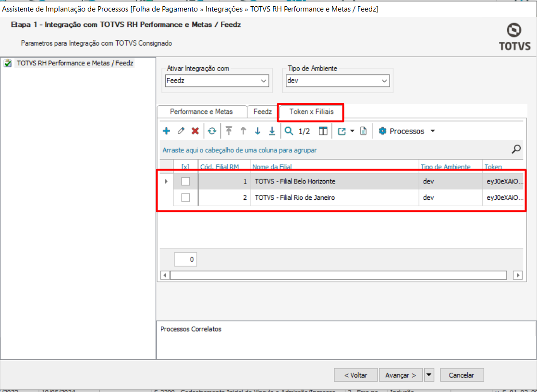
Task: Click the horizontal scrollbar right arrow
Action: click(517, 275)
